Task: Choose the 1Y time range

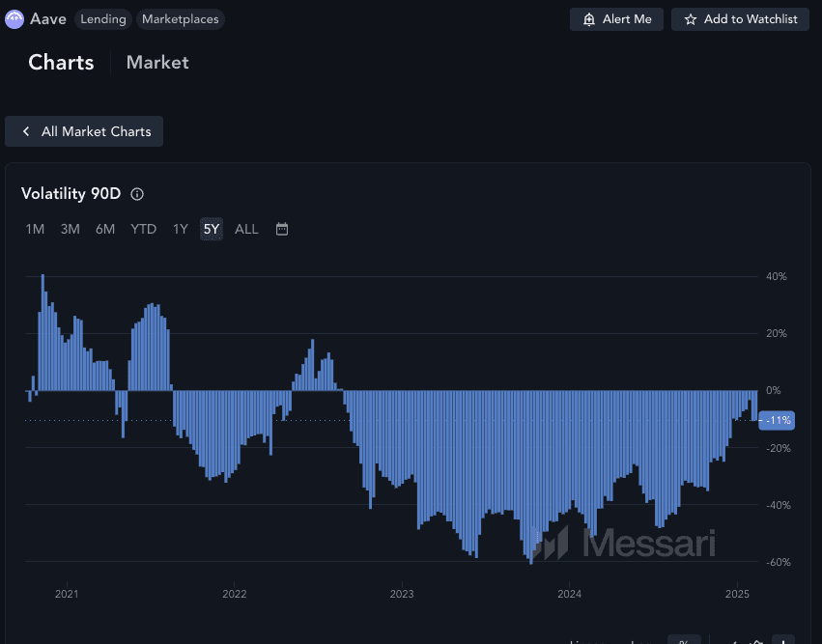Action: [181, 229]
